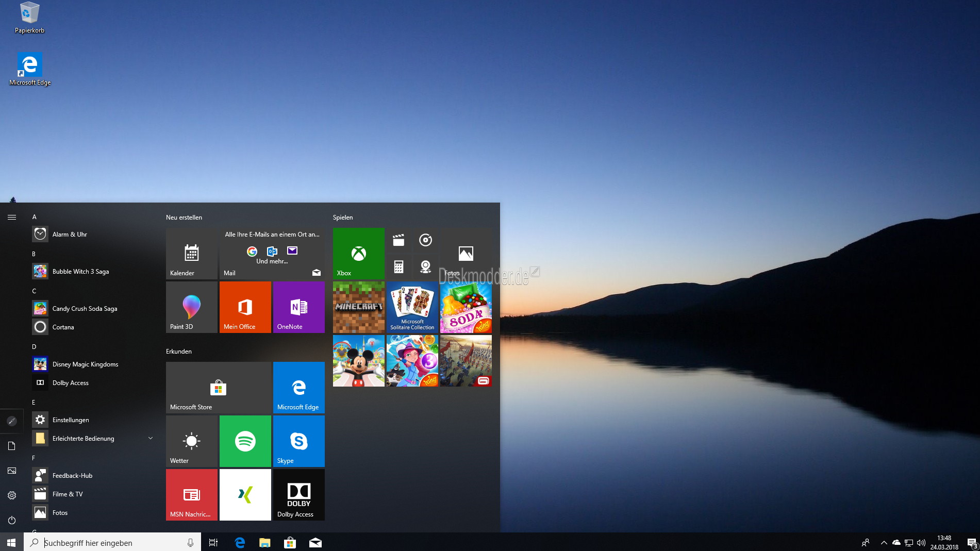Open the Wetter weather tile

coord(192,441)
